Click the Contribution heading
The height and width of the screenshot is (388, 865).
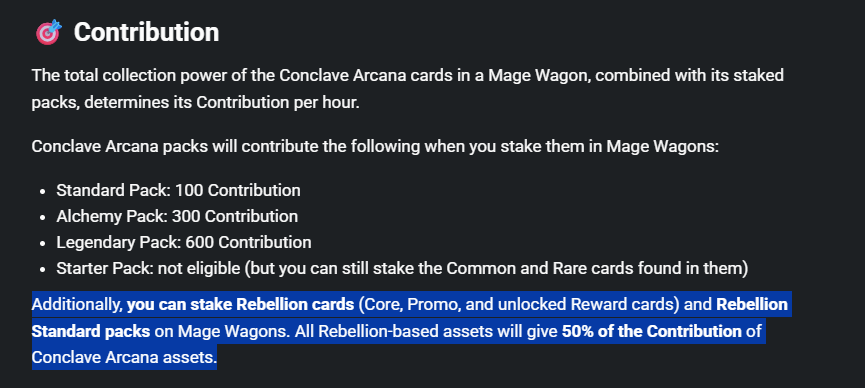(x=146, y=32)
